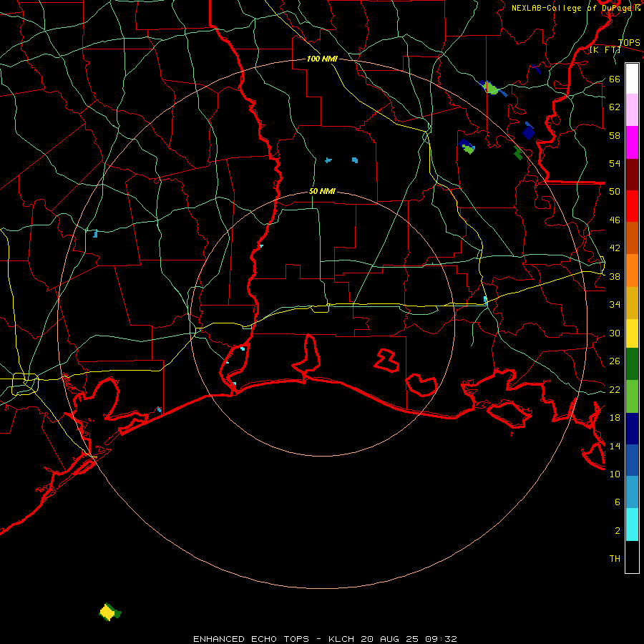The width and height of the screenshot is (644, 644).
Task: Click legend value 46
Action: 615,220
